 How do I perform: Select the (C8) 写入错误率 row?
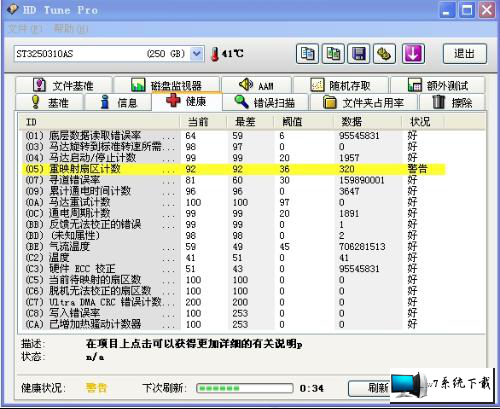coord(233,313)
